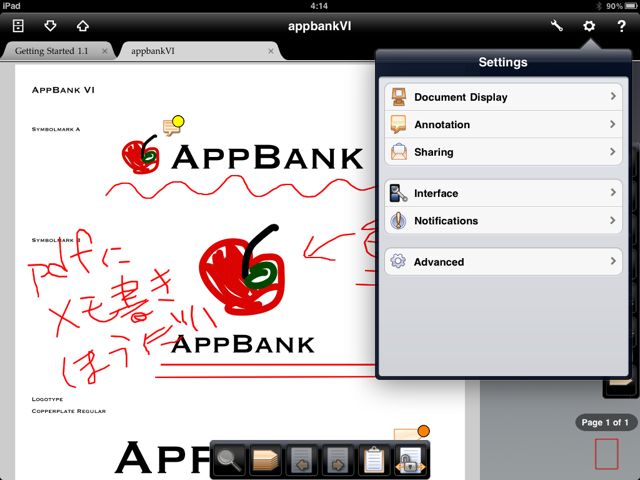Image resolution: width=640 pixels, height=480 pixels.
Task: Tap the download arrow icon
Action: (x=50, y=26)
